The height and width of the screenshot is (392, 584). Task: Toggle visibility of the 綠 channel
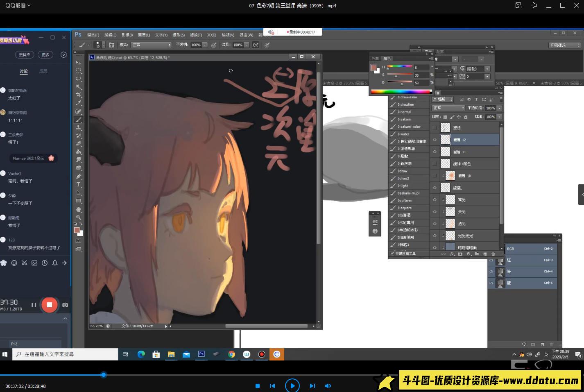click(x=491, y=271)
